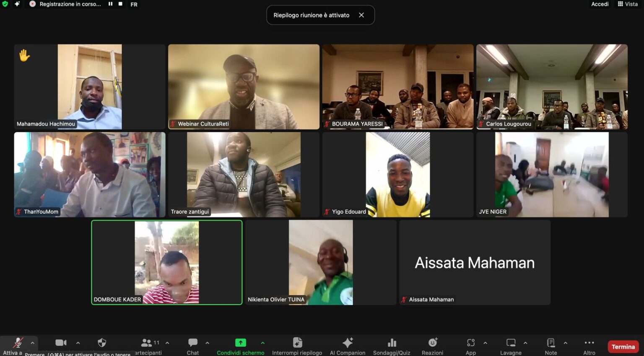
Task: Pause the recording in progress
Action: (x=110, y=4)
